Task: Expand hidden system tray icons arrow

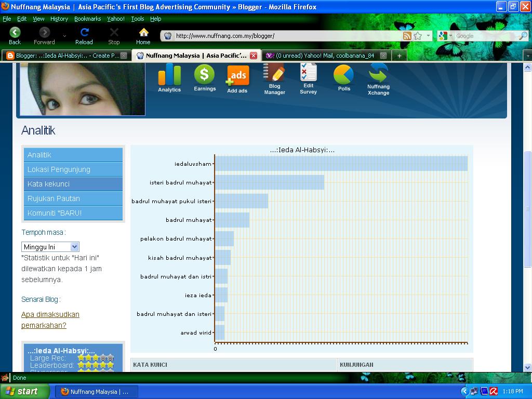Action: (x=464, y=392)
